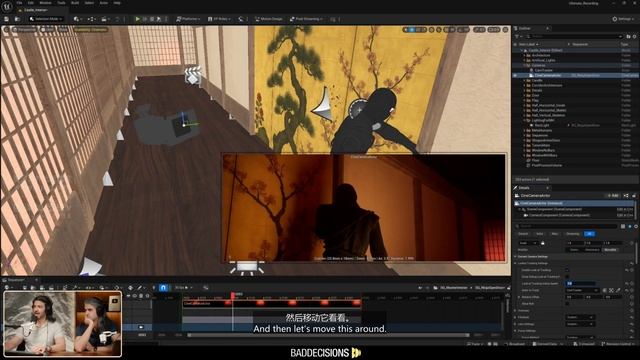640x360 pixels.
Task: Open the File menu
Action: coord(19,3)
